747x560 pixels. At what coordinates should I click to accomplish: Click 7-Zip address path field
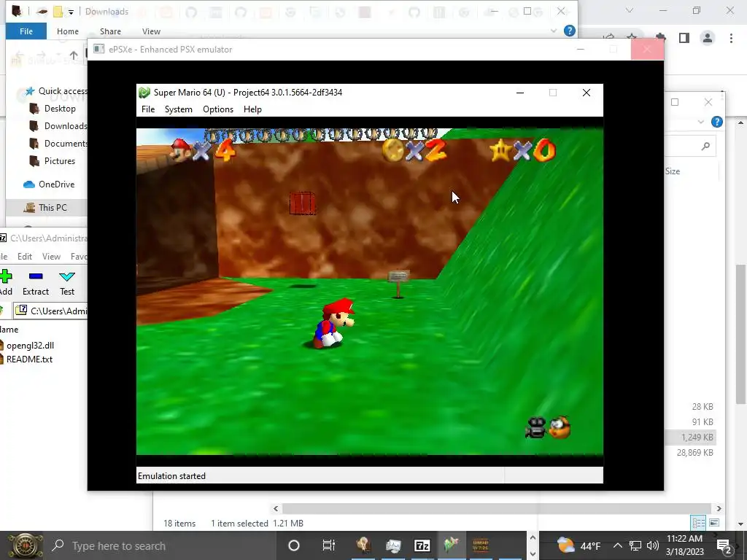click(x=50, y=311)
